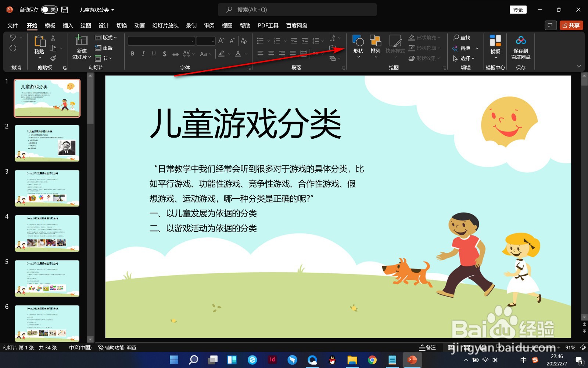Toggle text Shadow (S) formatting
588x368 pixels.
(164, 54)
